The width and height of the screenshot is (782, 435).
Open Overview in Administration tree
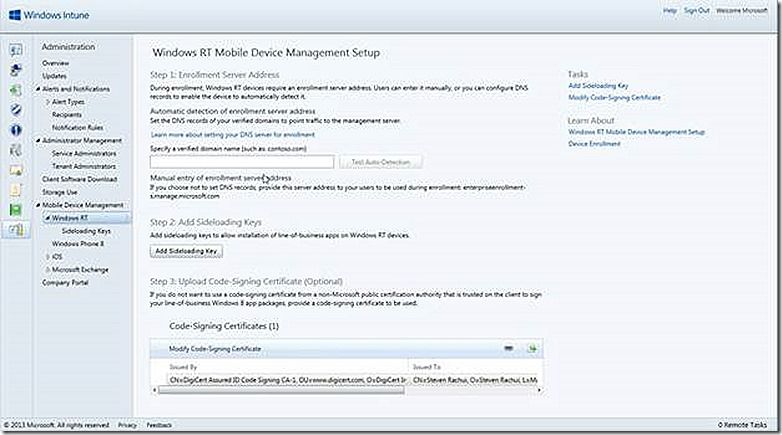pyautogui.click(x=55, y=63)
